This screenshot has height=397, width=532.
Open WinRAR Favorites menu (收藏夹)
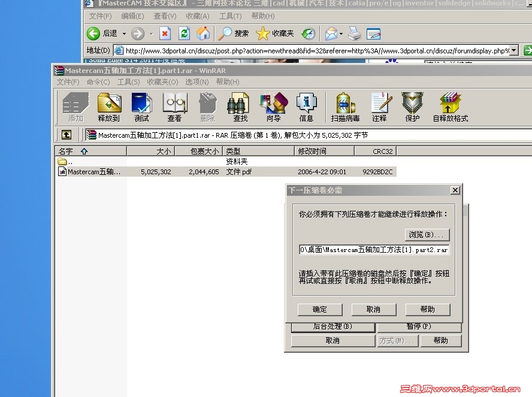162,81
